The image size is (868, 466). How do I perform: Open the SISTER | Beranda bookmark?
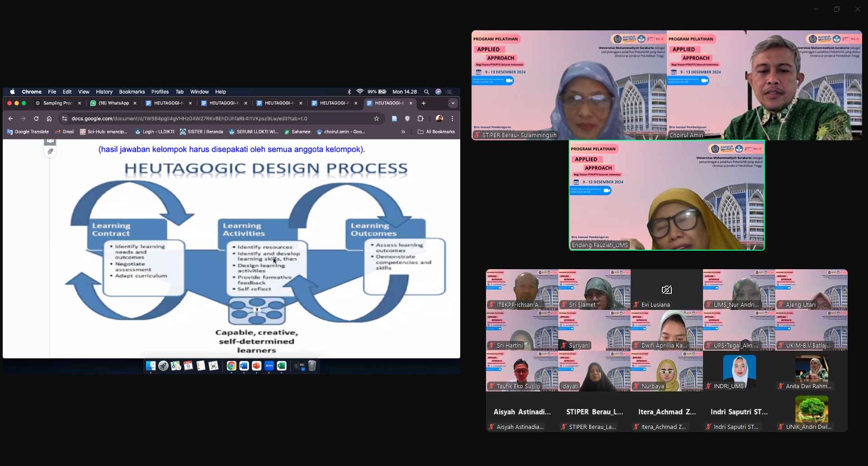201,132
